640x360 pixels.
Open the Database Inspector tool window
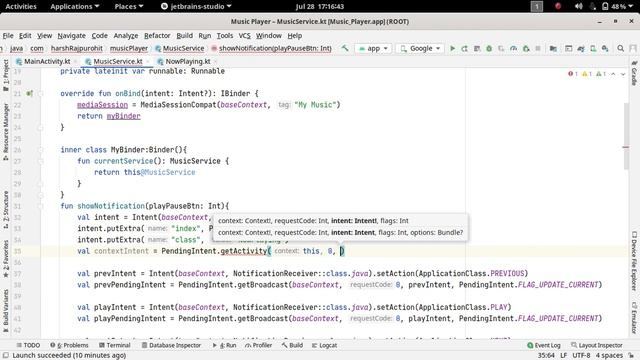(x=171, y=345)
